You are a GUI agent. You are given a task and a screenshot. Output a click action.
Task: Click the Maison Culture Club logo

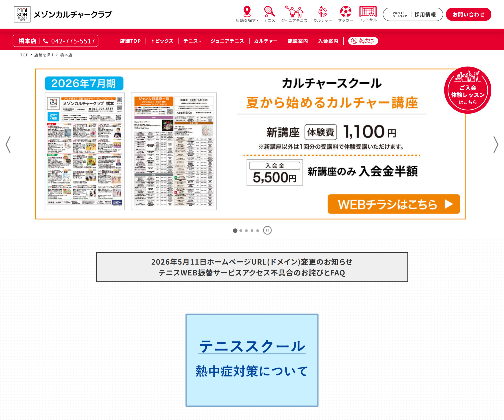coord(63,14)
